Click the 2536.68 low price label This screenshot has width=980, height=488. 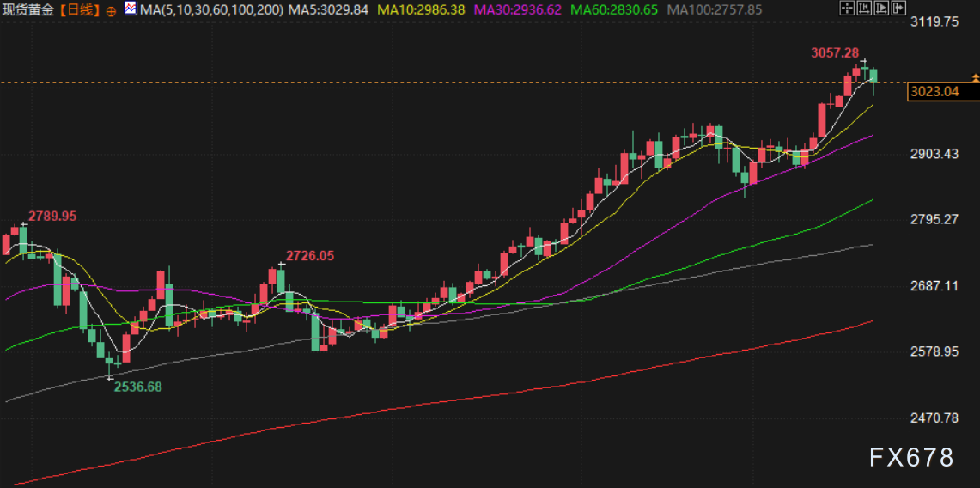[137, 387]
